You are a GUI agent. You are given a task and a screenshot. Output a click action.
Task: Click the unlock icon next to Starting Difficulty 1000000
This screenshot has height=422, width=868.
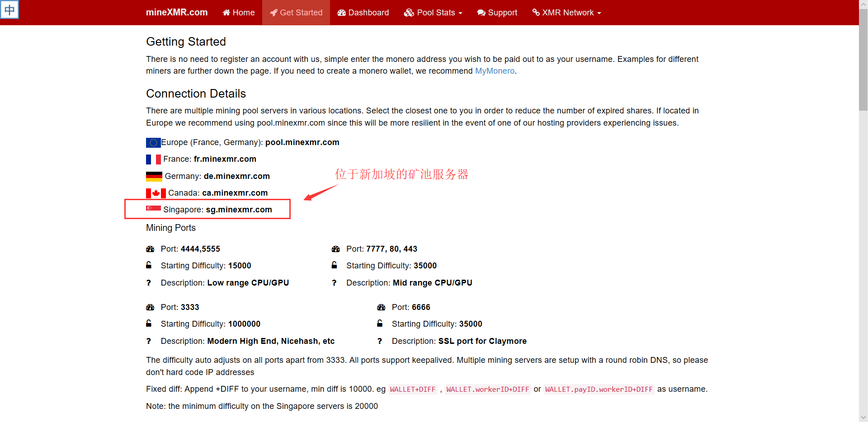149,324
